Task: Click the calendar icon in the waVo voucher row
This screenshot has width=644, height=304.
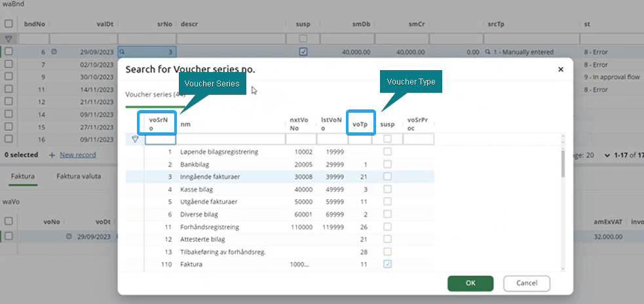Action: pos(69,236)
